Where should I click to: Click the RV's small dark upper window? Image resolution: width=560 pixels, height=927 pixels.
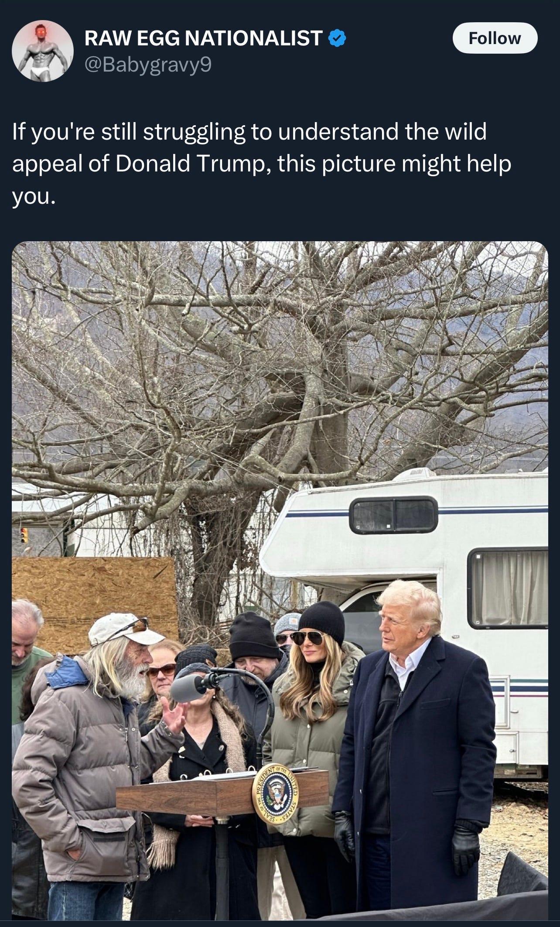point(393,515)
